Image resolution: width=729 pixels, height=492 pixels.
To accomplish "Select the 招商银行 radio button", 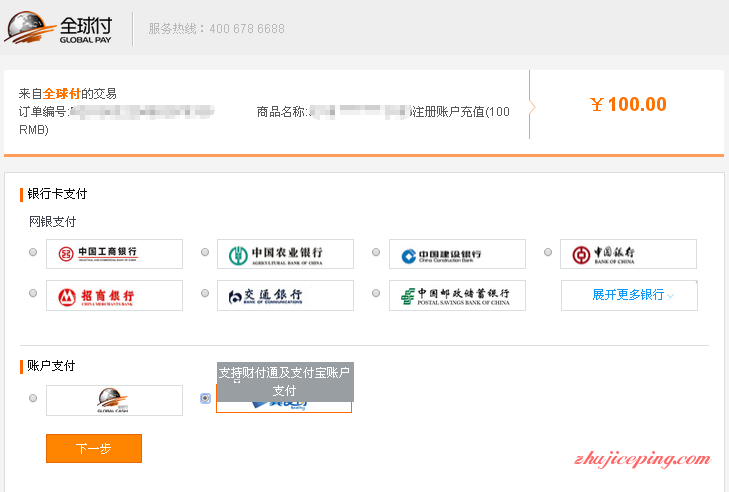I will pos(33,293).
